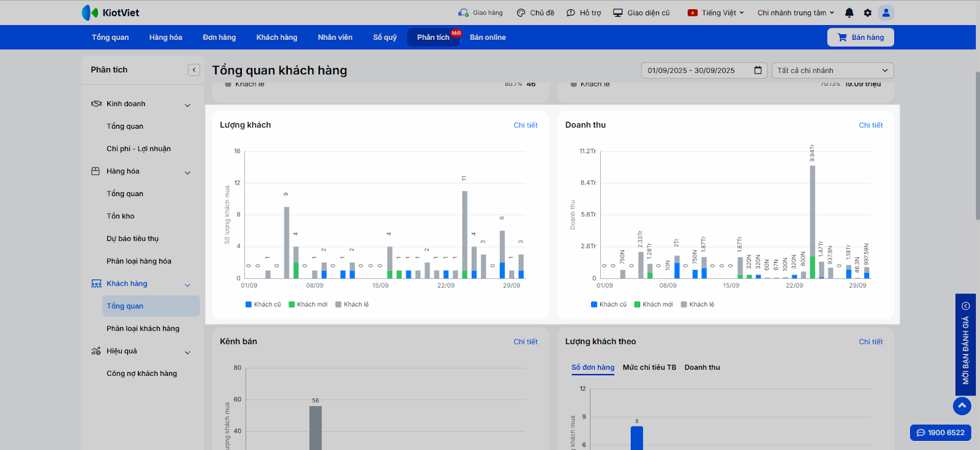
Task: Open Tổng quan under Khách hàng
Action: 151,306
